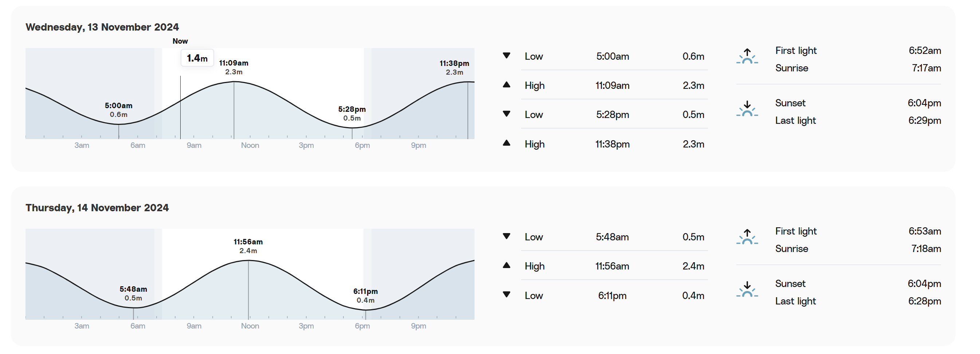Viewport: 980px width, 354px height.
Task: Click the up arrow beside Wednesday 11:09am High
Action: click(x=506, y=84)
